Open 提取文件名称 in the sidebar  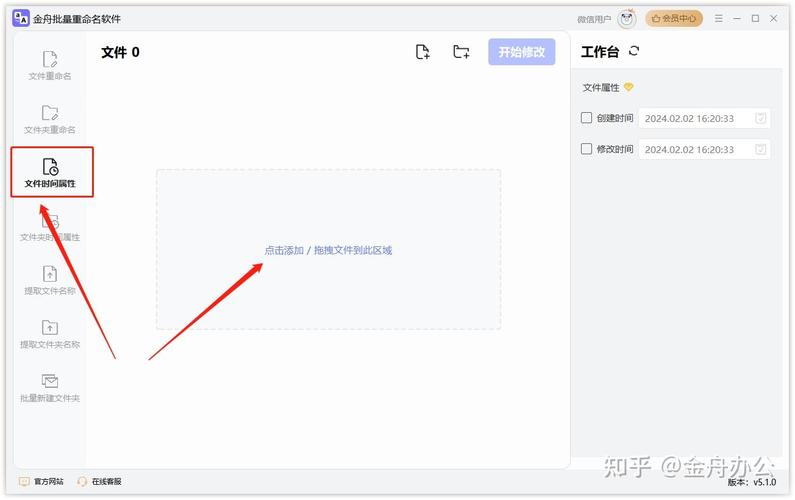[x=50, y=280]
